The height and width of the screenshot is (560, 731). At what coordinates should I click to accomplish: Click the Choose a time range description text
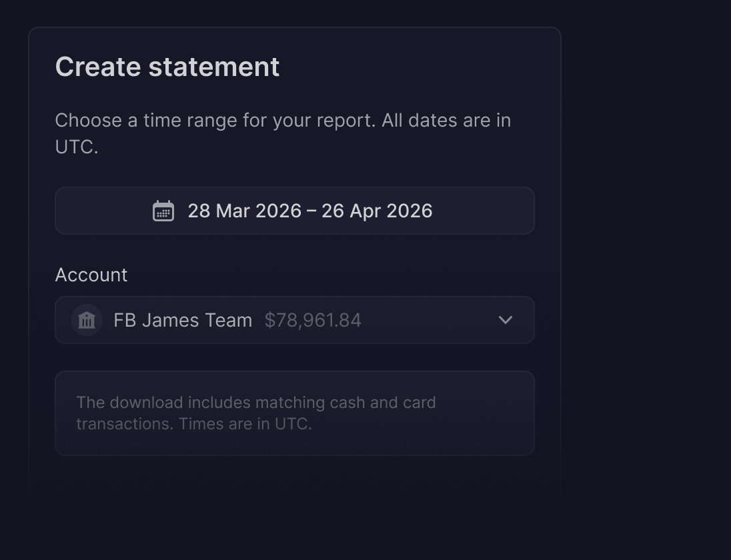click(x=283, y=133)
